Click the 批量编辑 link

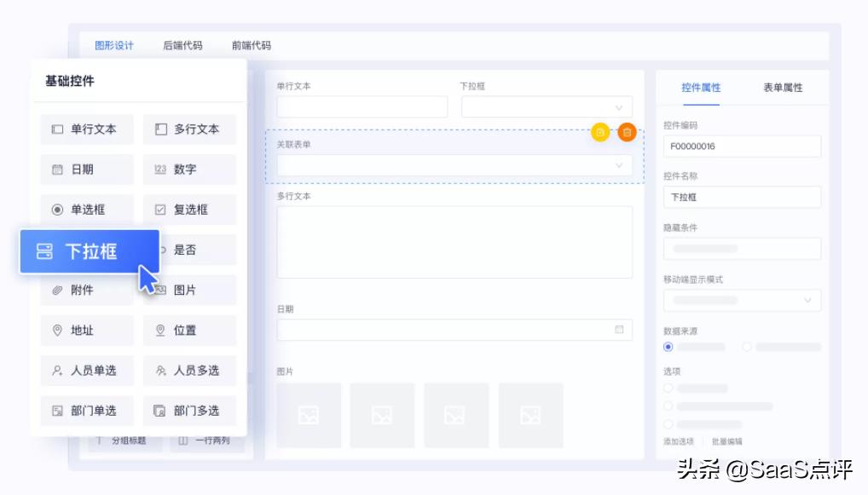point(726,441)
